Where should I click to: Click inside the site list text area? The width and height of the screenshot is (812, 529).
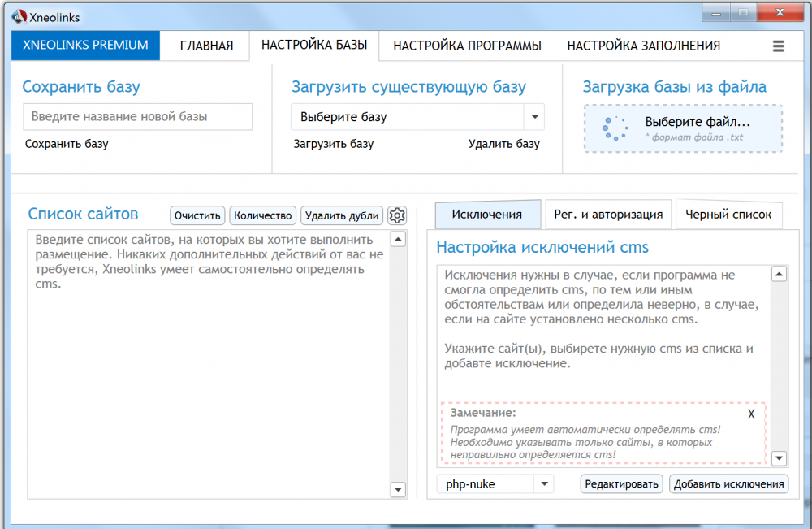[209, 365]
